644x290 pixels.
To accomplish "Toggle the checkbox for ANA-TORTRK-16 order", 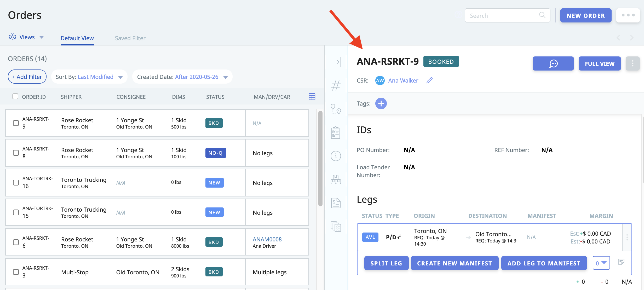I will [x=15, y=182].
